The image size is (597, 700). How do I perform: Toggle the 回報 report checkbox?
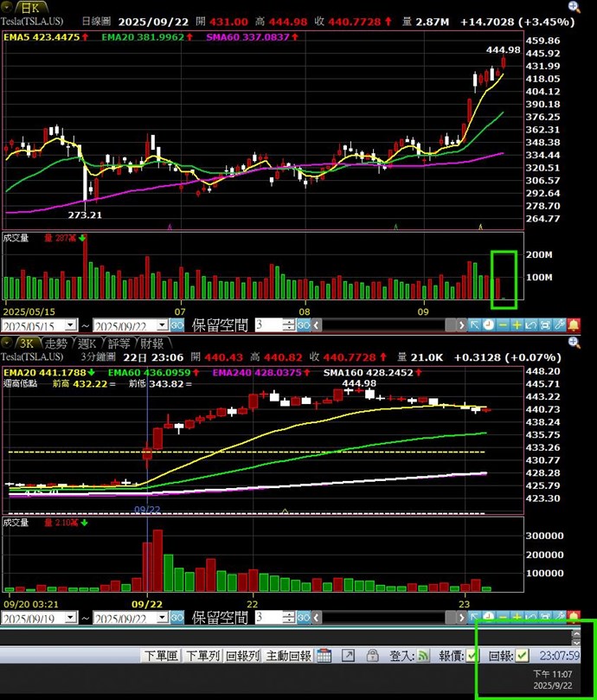[x=522, y=656]
